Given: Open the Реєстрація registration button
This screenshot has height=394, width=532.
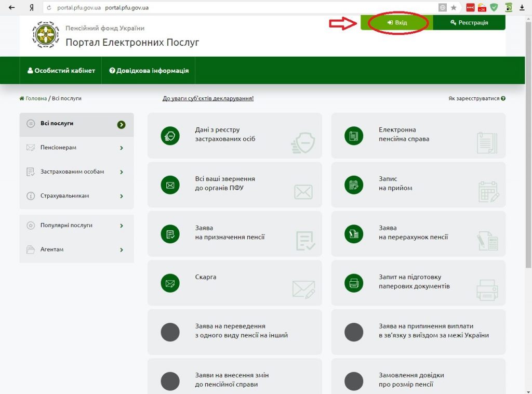Looking at the screenshot, I should click(x=469, y=23).
